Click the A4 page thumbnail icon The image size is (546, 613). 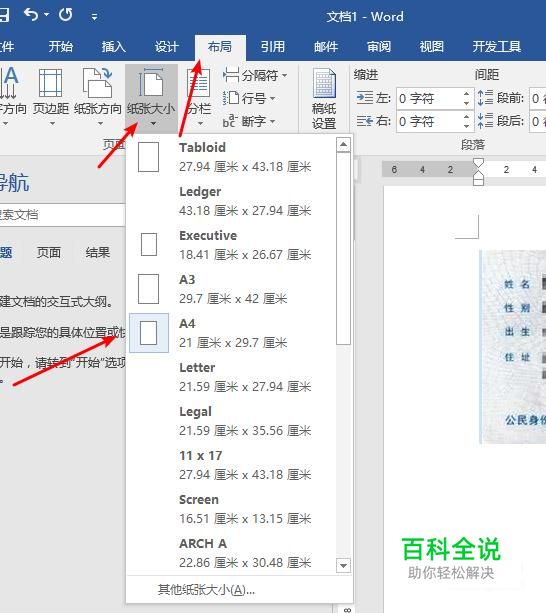click(149, 333)
